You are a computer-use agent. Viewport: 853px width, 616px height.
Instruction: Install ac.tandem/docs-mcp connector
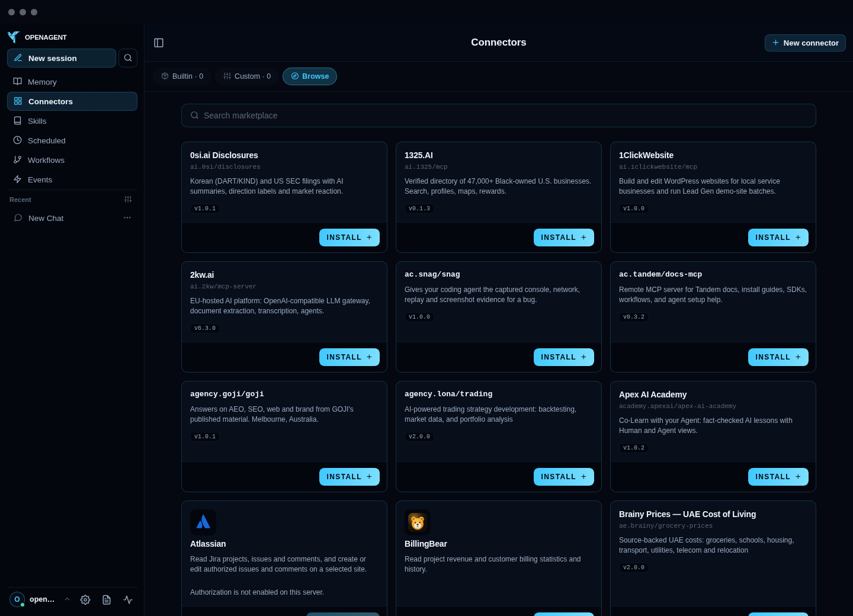778,357
